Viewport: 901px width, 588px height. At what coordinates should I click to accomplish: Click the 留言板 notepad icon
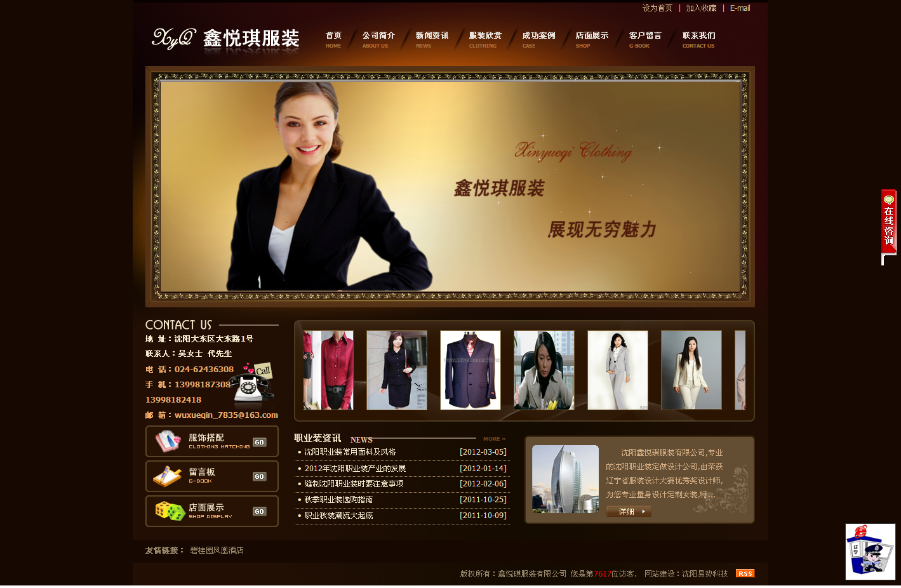168,476
